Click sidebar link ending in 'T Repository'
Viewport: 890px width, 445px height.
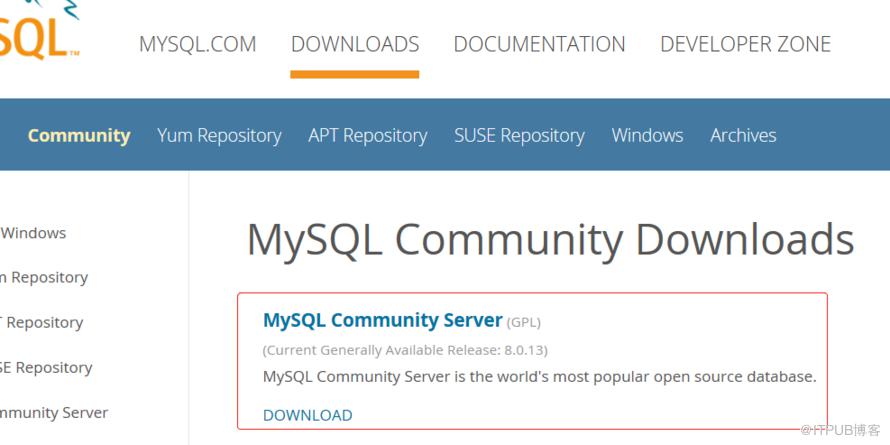point(41,322)
